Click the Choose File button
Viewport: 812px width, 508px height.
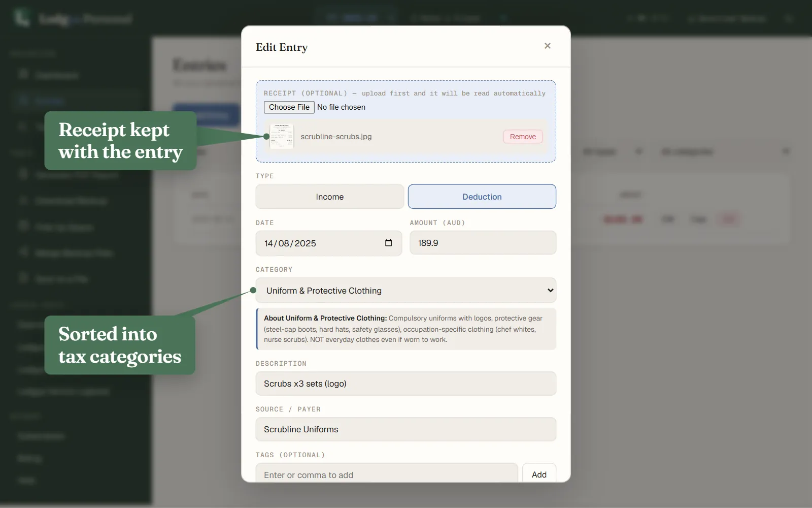[x=289, y=107]
